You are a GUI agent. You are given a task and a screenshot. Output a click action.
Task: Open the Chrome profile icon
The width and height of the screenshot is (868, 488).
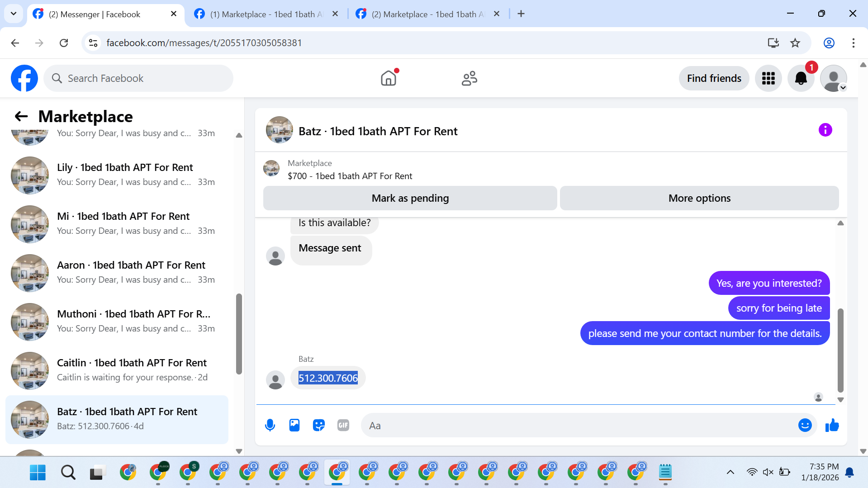point(829,43)
